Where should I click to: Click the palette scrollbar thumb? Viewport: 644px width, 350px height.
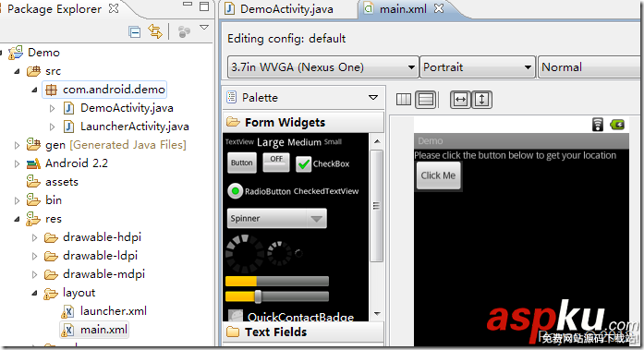coord(376,206)
